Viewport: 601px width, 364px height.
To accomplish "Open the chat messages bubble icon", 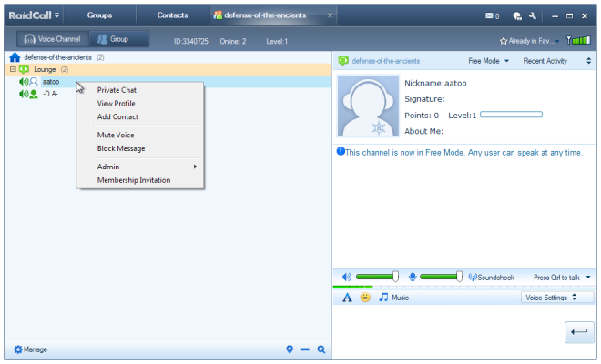I will tap(517, 15).
